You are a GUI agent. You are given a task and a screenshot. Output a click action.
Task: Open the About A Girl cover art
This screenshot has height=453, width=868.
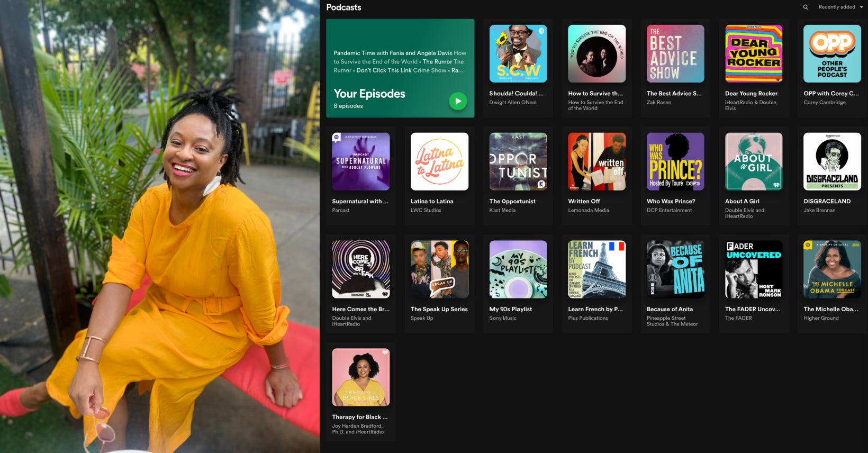pos(754,161)
